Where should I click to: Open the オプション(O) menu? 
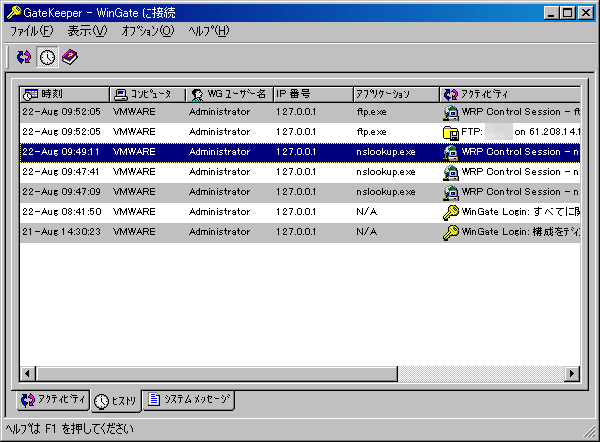148,31
